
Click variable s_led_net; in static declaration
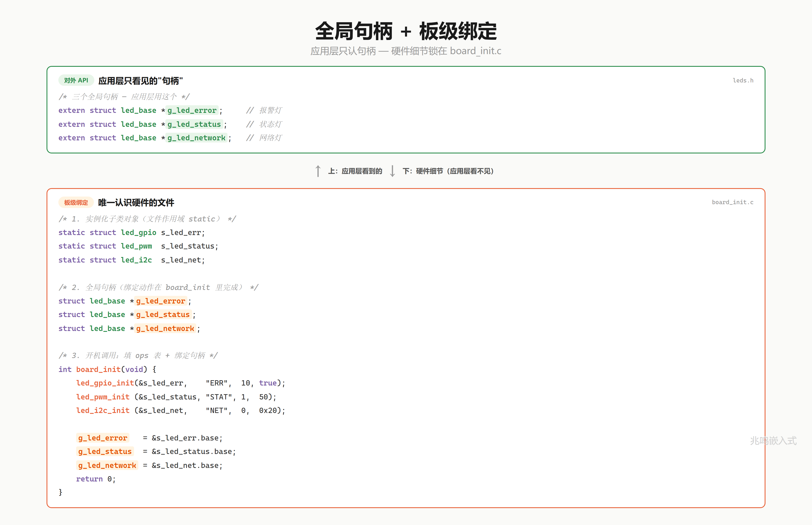coord(183,260)
